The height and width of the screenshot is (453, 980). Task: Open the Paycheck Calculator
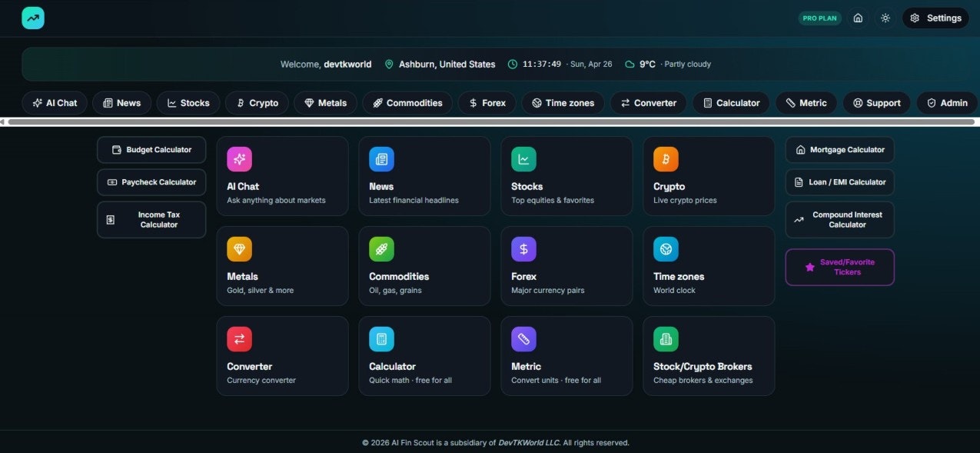click(151, 182)
